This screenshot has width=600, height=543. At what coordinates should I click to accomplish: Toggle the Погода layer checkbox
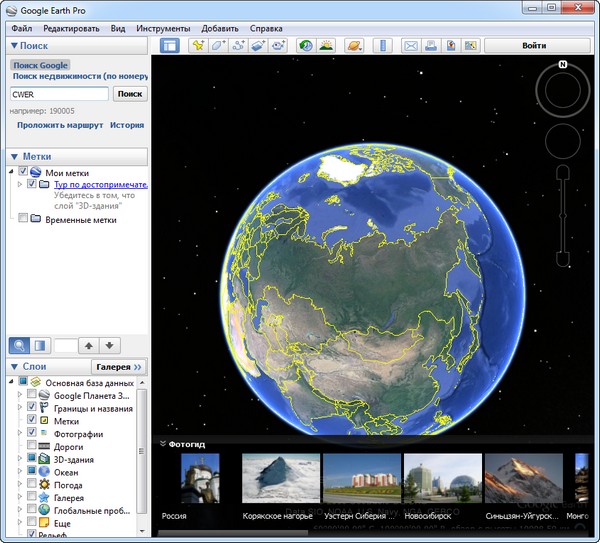33,484
